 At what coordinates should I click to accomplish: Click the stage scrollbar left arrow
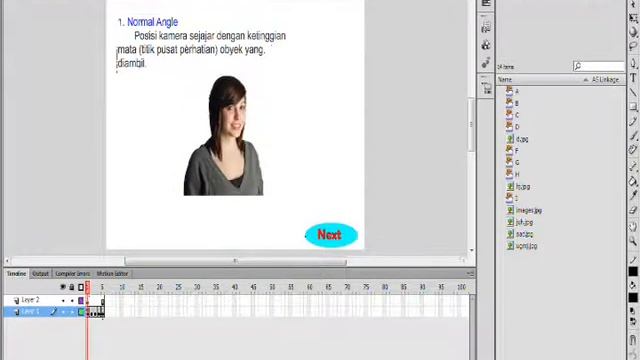tap(7, 261)
